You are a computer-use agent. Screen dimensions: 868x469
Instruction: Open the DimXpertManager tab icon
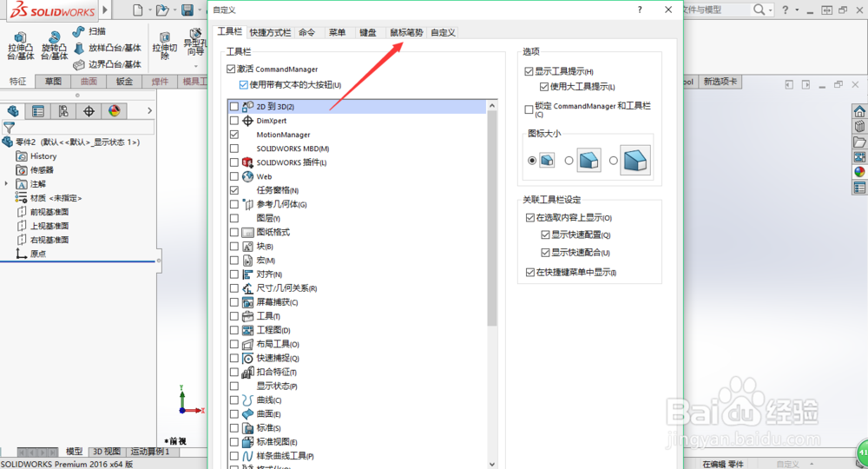tap(89, 111)
